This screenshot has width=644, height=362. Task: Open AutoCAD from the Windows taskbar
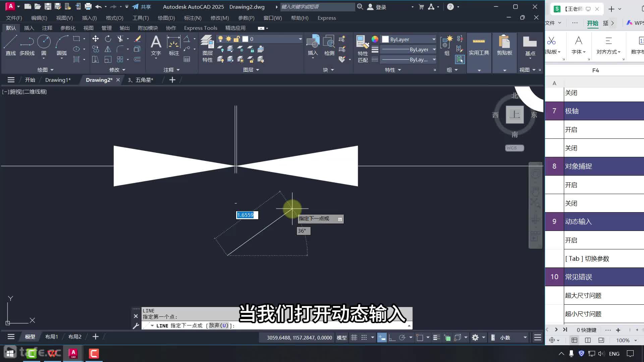[x=73, y=353]
